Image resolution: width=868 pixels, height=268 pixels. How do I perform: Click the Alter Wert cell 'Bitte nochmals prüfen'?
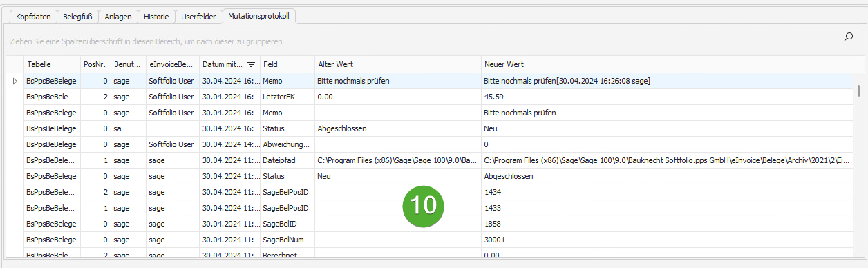coord(398,81)
